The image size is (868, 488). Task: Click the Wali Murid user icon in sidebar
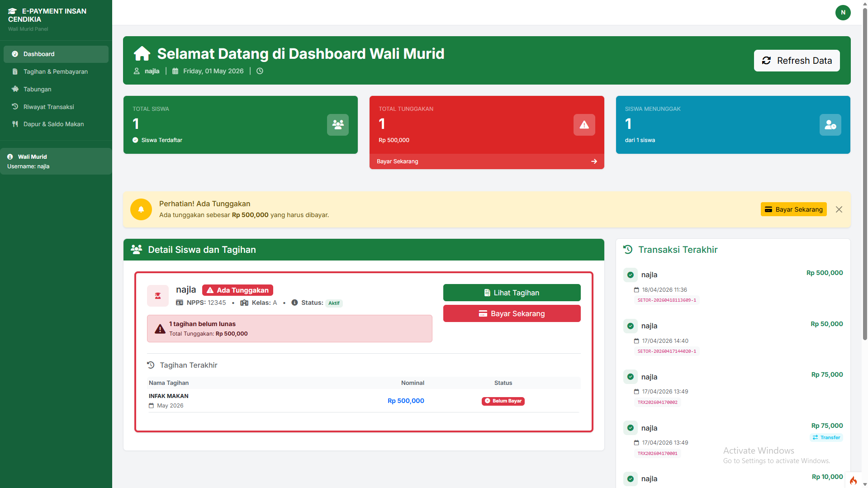[x=10, y=157]
